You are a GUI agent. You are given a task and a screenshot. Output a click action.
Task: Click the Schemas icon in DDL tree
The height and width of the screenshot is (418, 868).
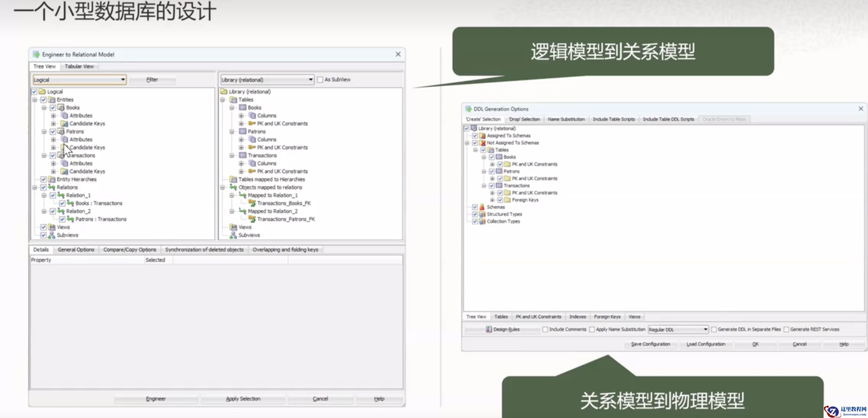tap(482, 207)
